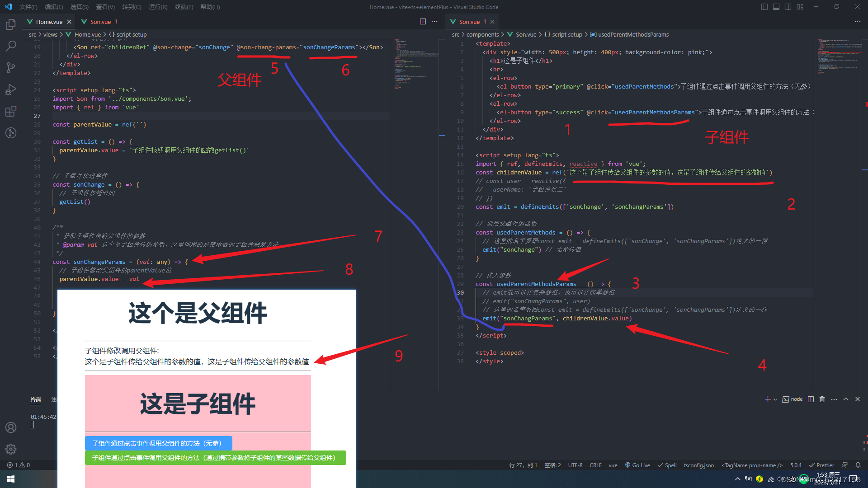Click the Spell checker status item
Image resolution: width=868 pixels, height=488 pixels.
(x=667, y=465)
